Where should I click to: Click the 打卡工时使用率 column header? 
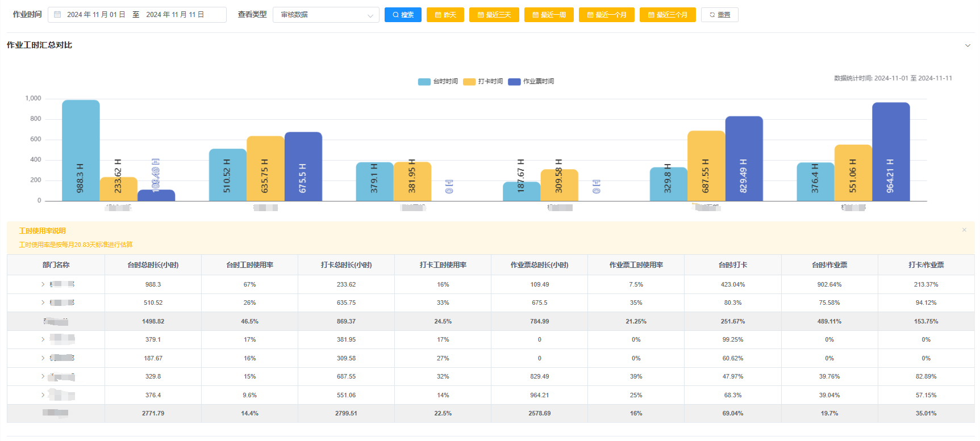coord(443,265)
